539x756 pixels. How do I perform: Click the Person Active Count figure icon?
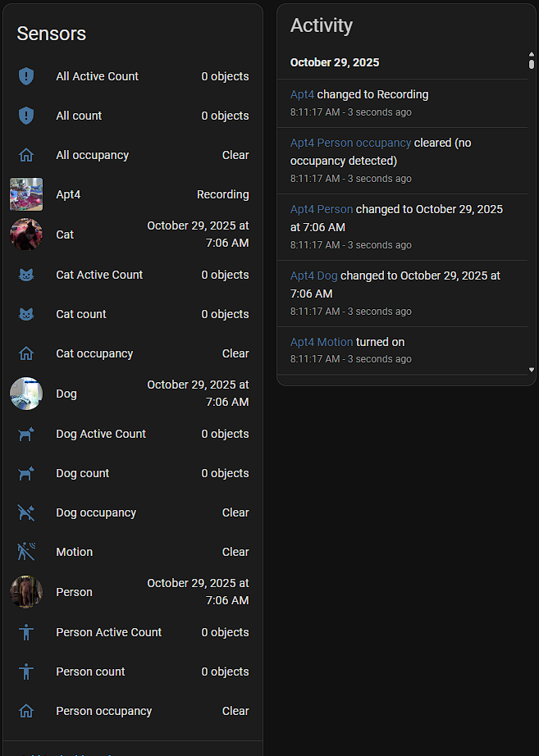26,632
